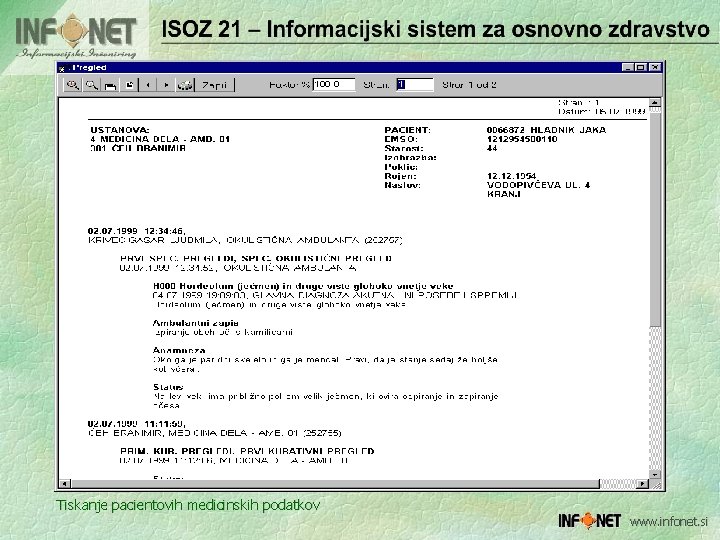Click the horizontal scrollbar left arrow
The width and height of the screenshot is (720, 540).
[64, 484]
